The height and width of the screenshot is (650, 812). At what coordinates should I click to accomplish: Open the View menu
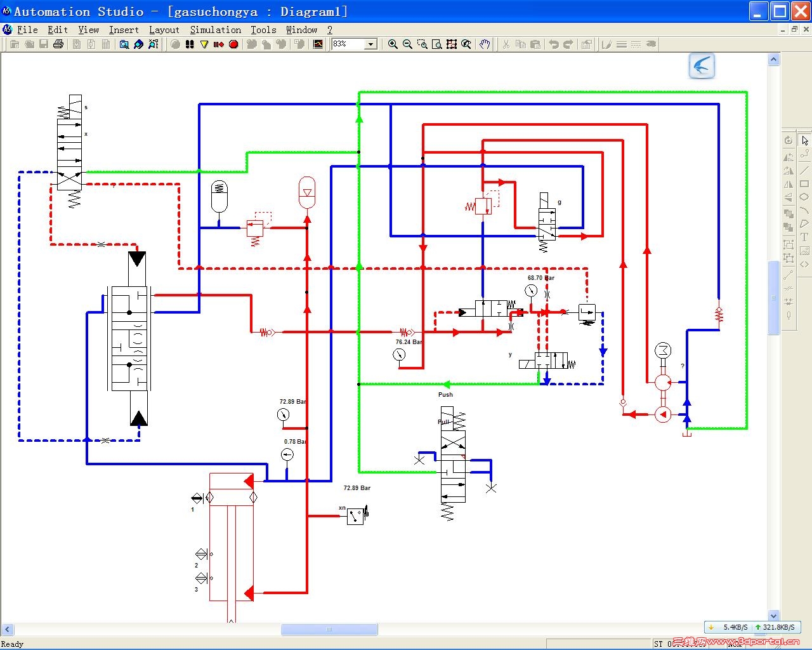click(89, 29)
